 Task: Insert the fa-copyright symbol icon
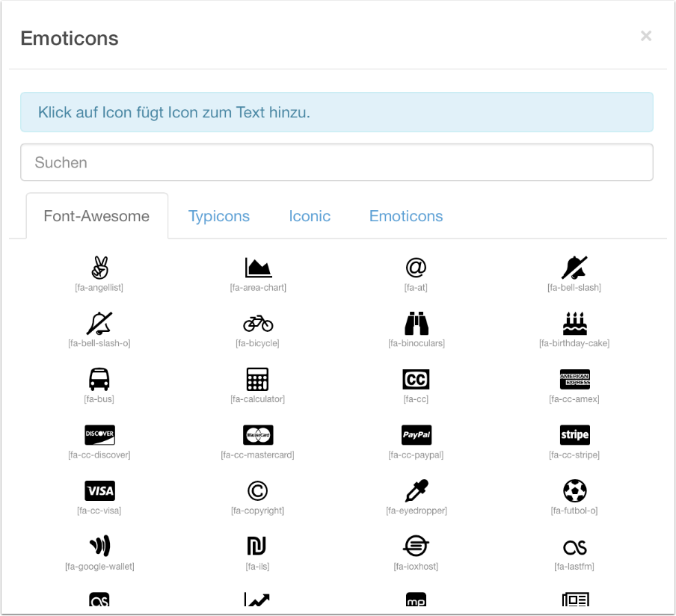(x=258, y=491)
